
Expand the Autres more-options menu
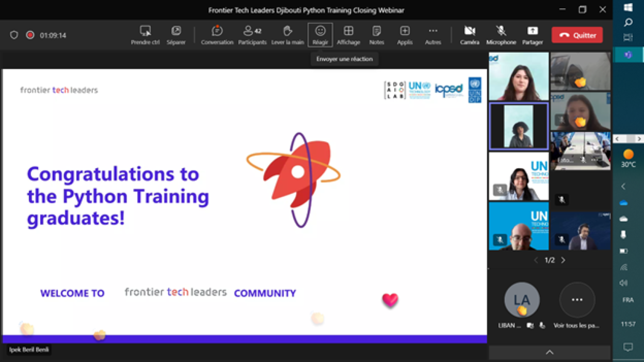[x=433, y=35]
